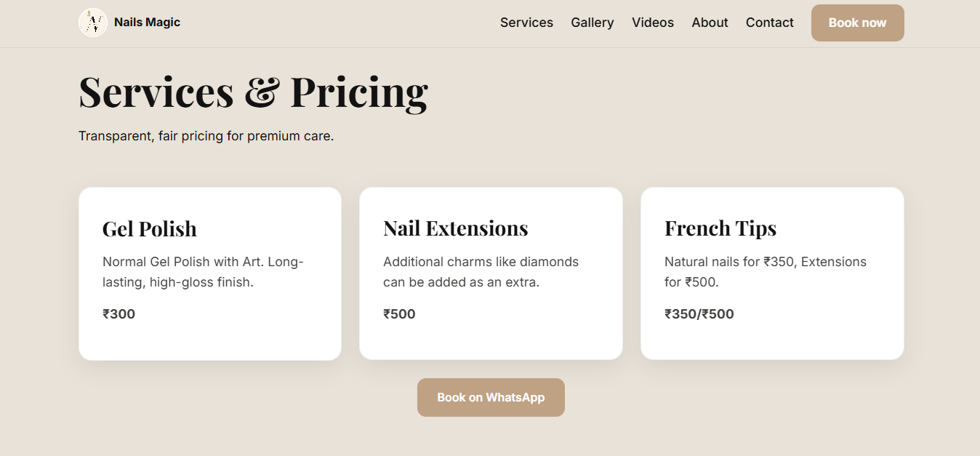Click the French Tips heading
This screenshot has width=980, height=456.
tap(720, 228)
